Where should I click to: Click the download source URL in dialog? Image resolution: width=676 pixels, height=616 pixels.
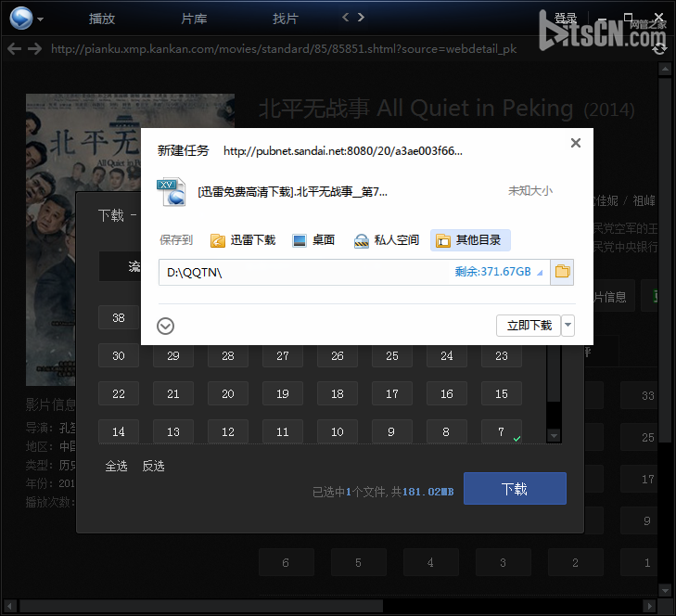(343, 151)
